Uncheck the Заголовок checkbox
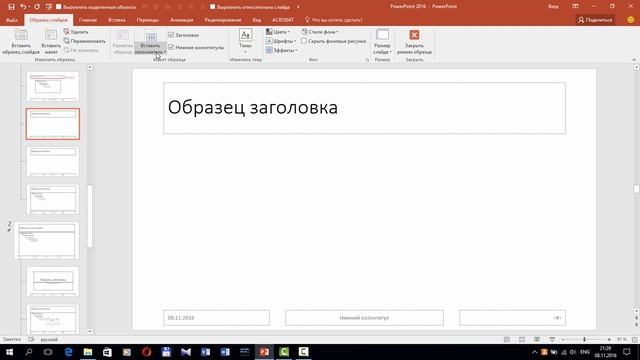The width and height of the screenshot is (640, 360). (x=171, y=35)
